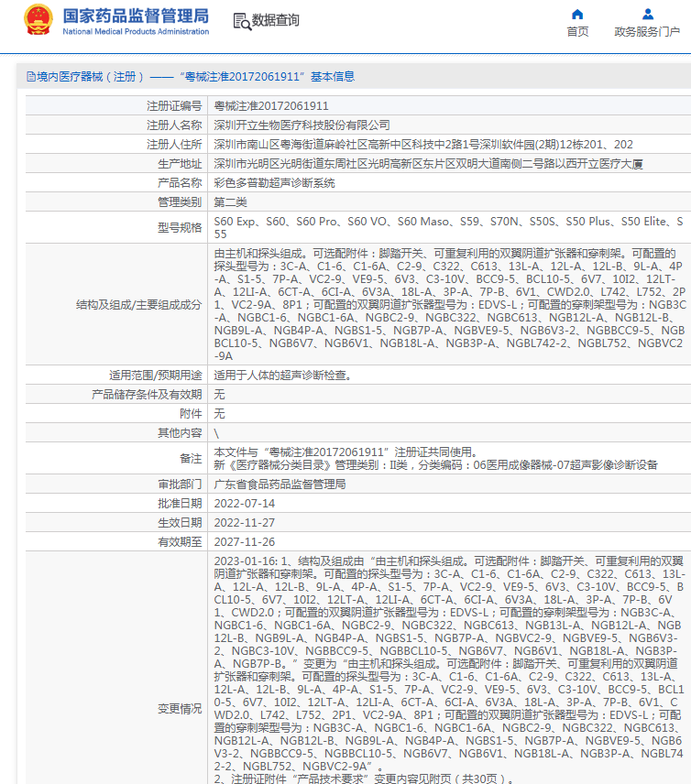Select the 有效期至 label
Image resolution: width=691 pixels, height=784 pixels.
click(x=180, y=542)
